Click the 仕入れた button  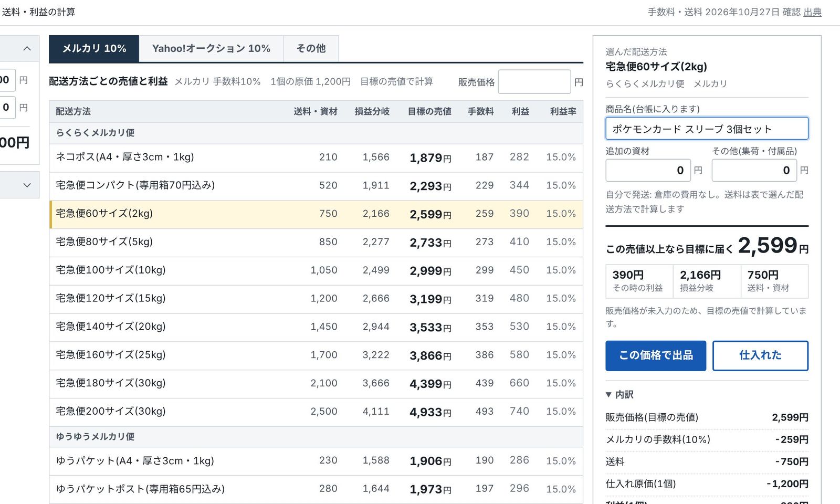(760, 355)
